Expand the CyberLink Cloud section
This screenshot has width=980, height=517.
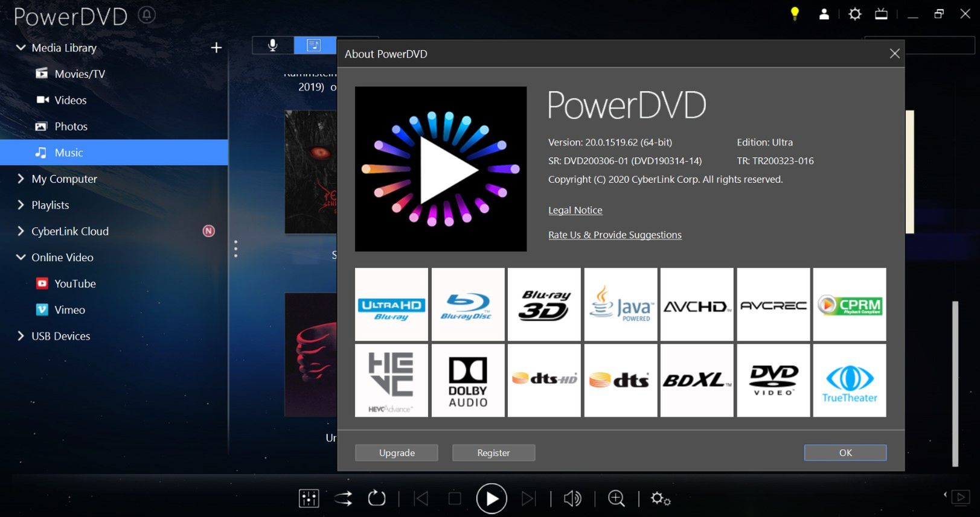pyautogui.click(x=21, y=231)
